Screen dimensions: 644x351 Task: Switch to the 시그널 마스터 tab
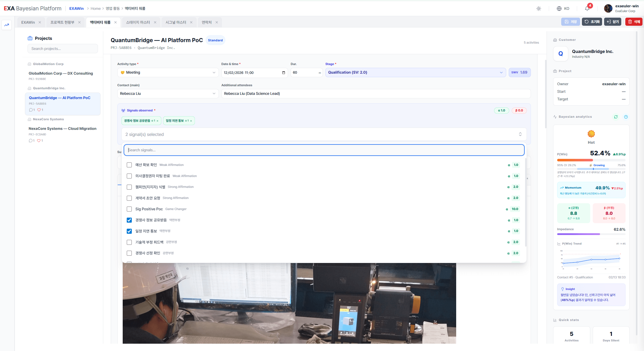[176, 22]
